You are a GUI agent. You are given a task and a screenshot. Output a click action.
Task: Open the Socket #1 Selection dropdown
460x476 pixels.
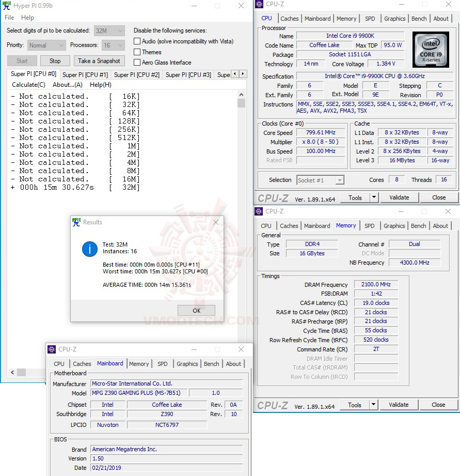(x=320, y=180)
